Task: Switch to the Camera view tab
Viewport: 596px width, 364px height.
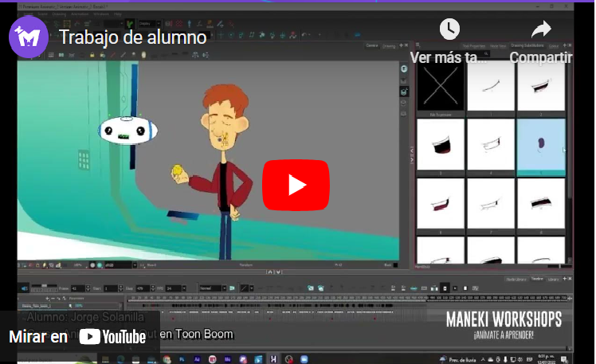Action: pos(372,45)
